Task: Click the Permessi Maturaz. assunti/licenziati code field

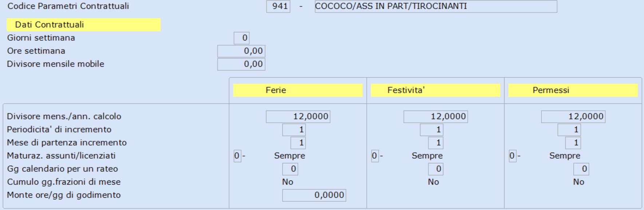Action: tap(513, 156)
